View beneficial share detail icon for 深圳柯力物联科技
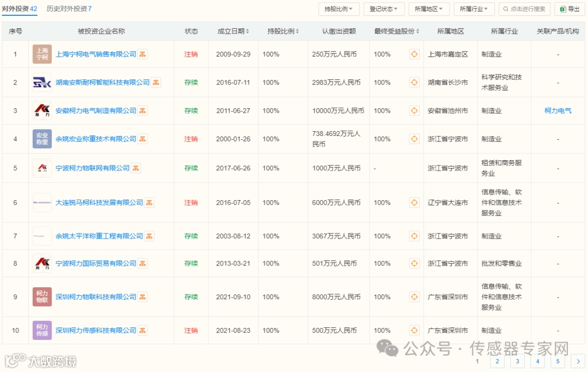 tap(414, 297)
